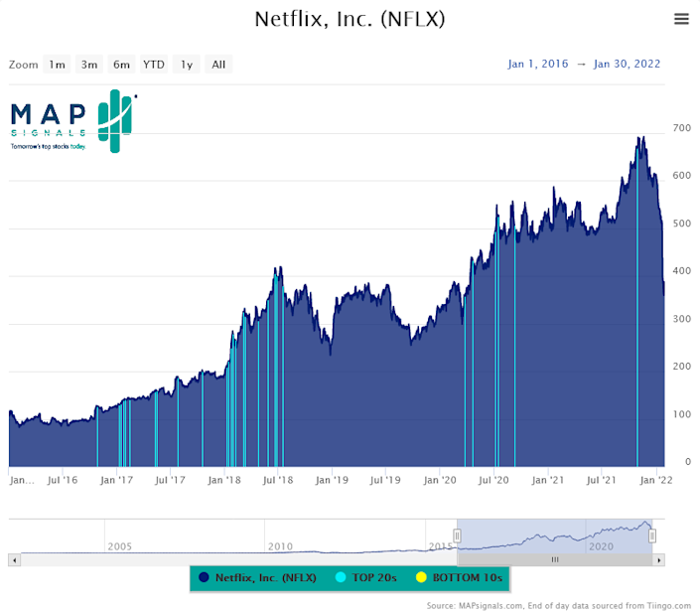This screenshot has height=613, width=700.
Task: Toggle the BOTTOM 10s legend series
Action: [460, 577]
